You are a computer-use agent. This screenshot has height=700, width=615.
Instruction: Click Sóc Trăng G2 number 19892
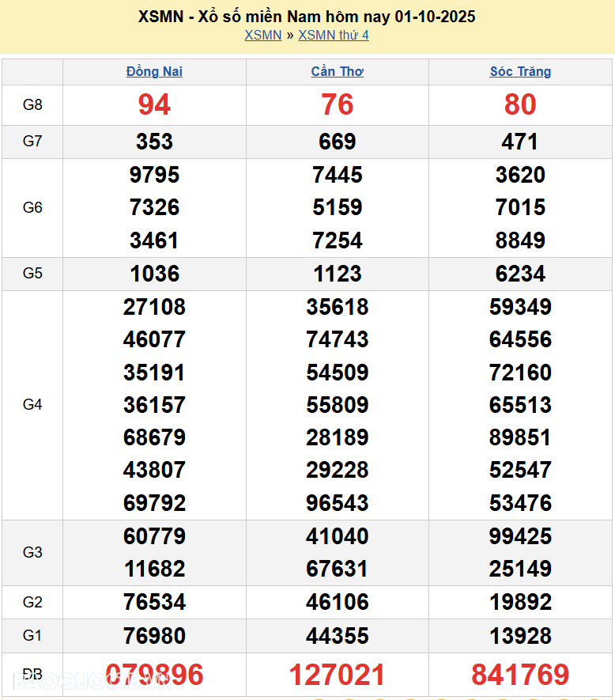pos(520,602)
